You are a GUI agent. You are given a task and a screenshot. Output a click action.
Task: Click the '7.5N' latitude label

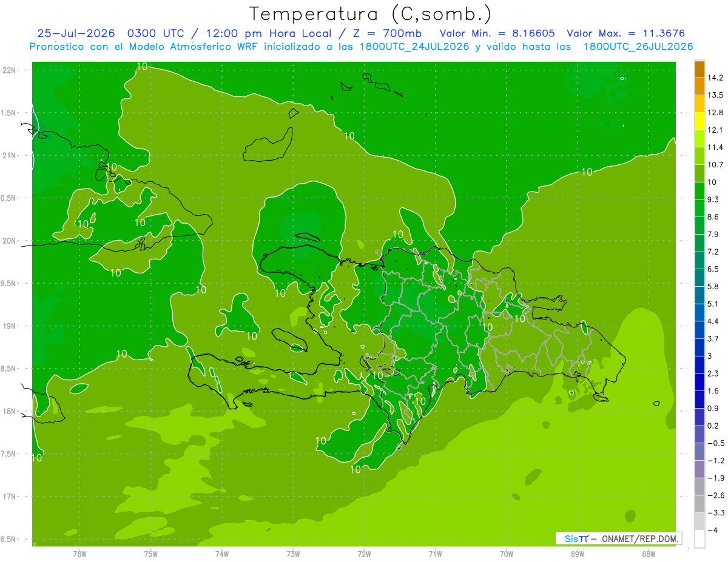click(9, 454)
